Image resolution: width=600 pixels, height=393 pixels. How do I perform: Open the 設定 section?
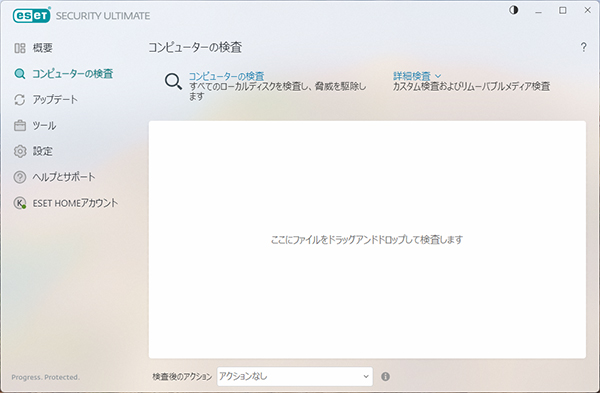(42, 151)
